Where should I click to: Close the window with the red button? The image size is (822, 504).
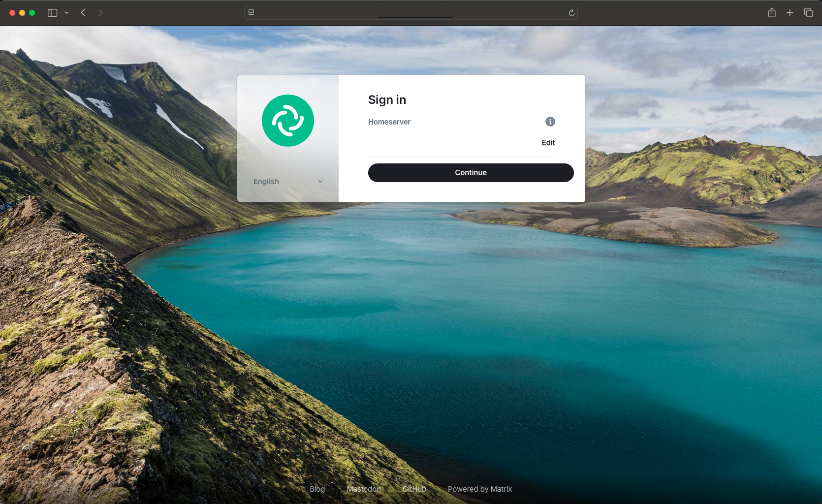point(12,13)
